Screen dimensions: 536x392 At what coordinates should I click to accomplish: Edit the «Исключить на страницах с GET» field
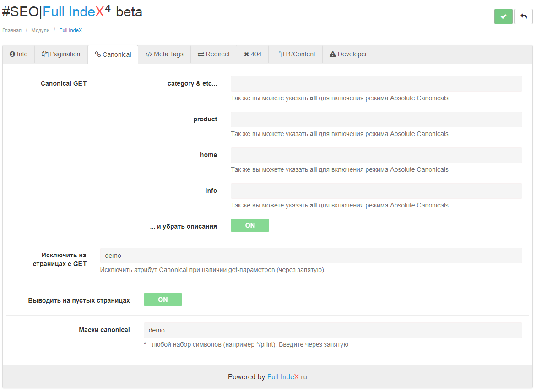(x=311, y=256)
